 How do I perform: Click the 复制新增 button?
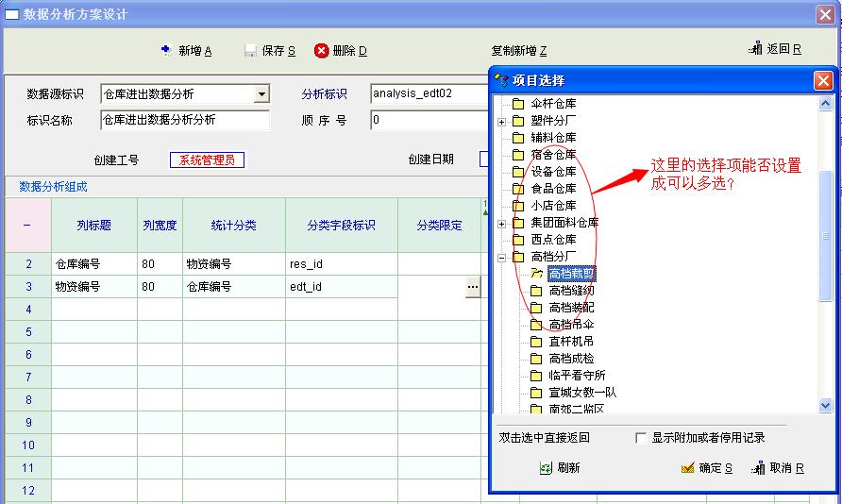(519, 50)
